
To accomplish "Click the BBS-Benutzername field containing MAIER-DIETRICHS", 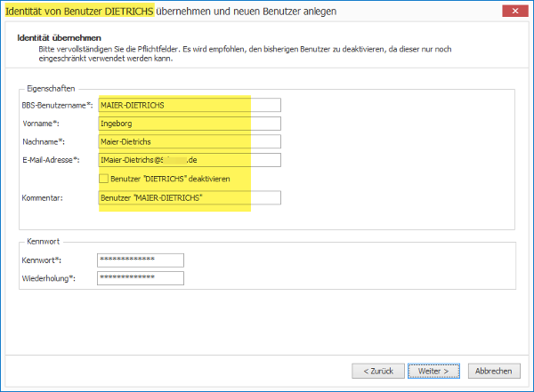I will coord(190,105).
